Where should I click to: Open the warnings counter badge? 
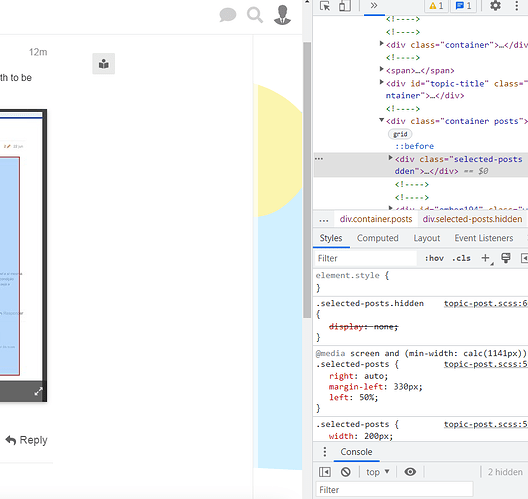[x=436, y=6]
